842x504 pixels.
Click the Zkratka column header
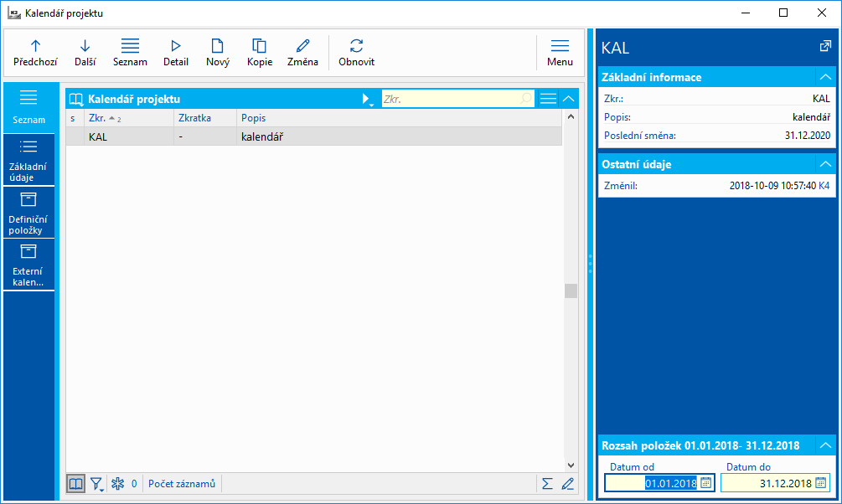pyautogui.click(x=205, y=118)
